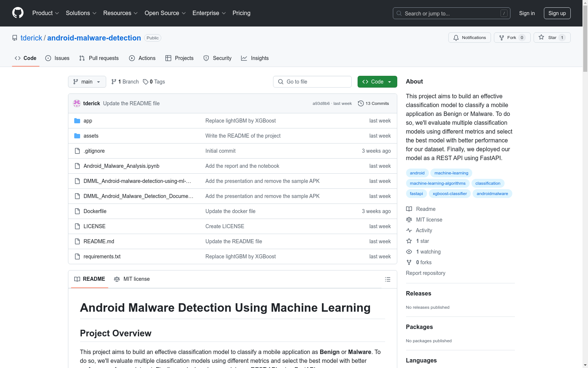Click the Go to file search field
Viewport: 588px width, 368px height.
tap(312, 82)
